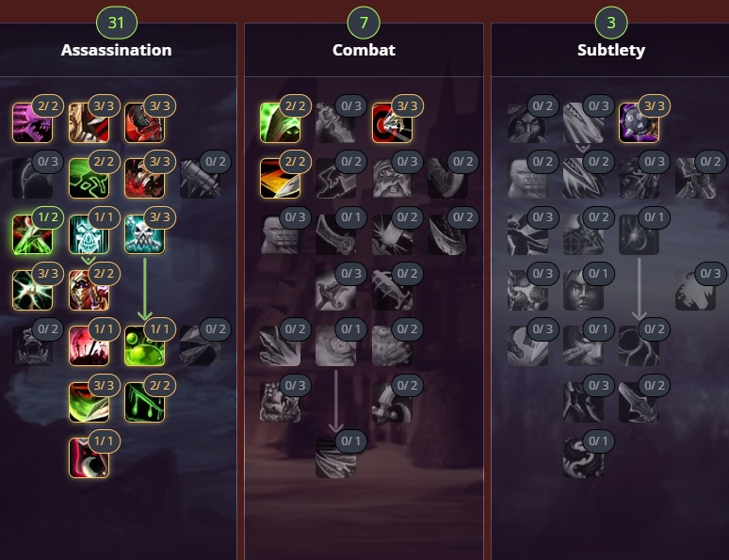Viewport: 729px width, 560px height.
Task: Click the Cold Blood skull talent icon
Action: coord(89,234)
